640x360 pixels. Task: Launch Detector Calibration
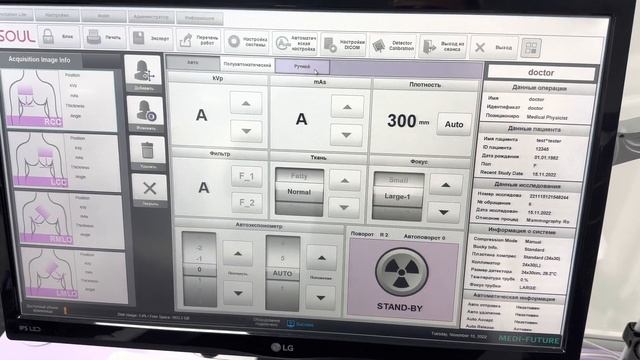393,45
